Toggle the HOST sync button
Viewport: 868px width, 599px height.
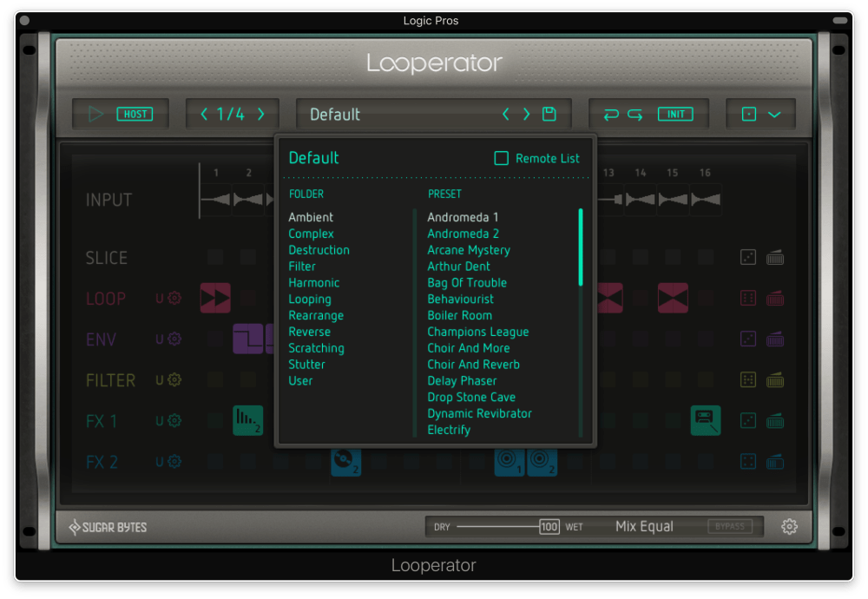click(x=135, y=114)
